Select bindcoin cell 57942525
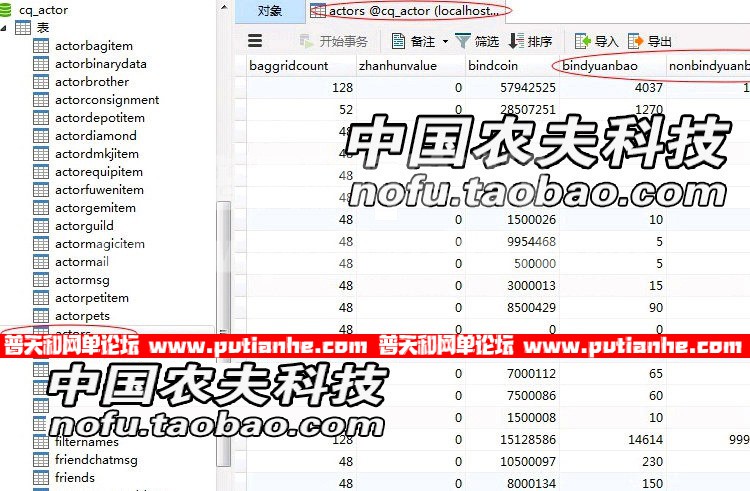This screenshot has height=491, width=750. [x=512, y=88]
